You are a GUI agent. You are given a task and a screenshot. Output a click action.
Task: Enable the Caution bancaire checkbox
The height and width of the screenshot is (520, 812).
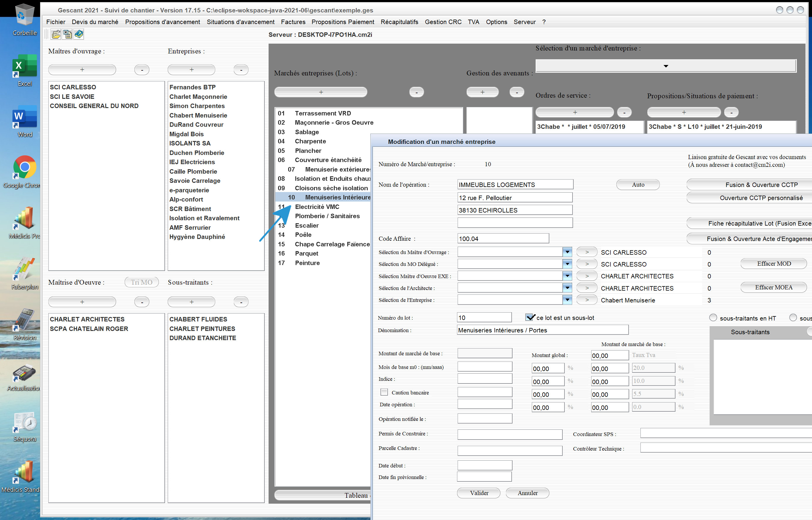[x=384, y=392]
